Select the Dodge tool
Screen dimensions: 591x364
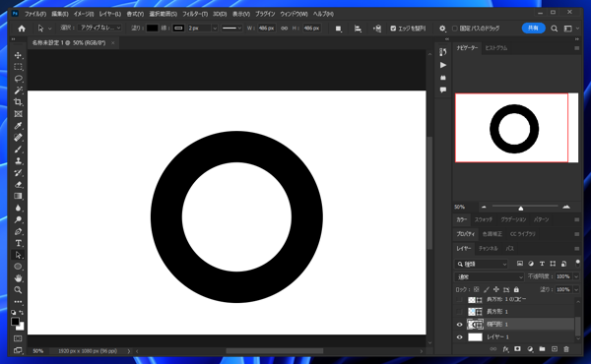18,219
